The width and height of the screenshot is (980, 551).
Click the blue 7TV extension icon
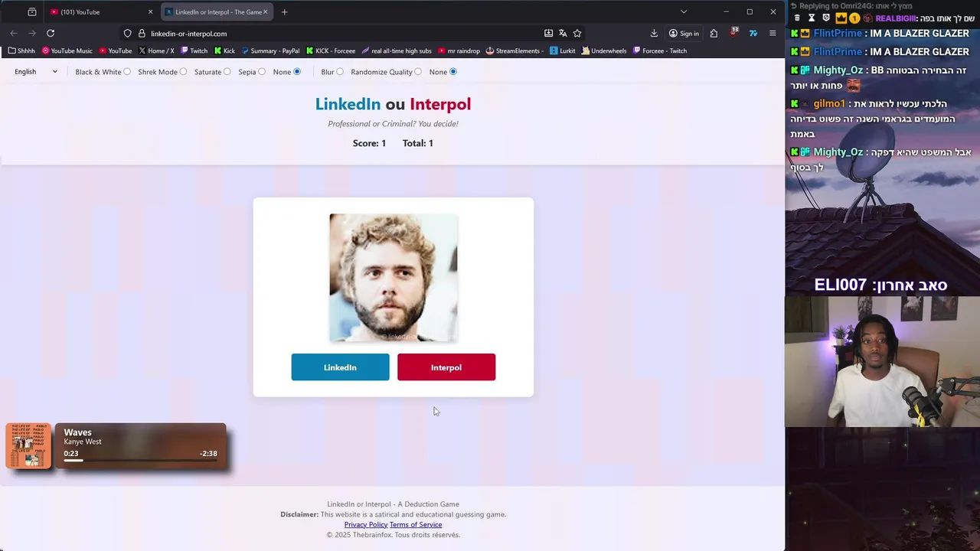(x=753, y=33)
